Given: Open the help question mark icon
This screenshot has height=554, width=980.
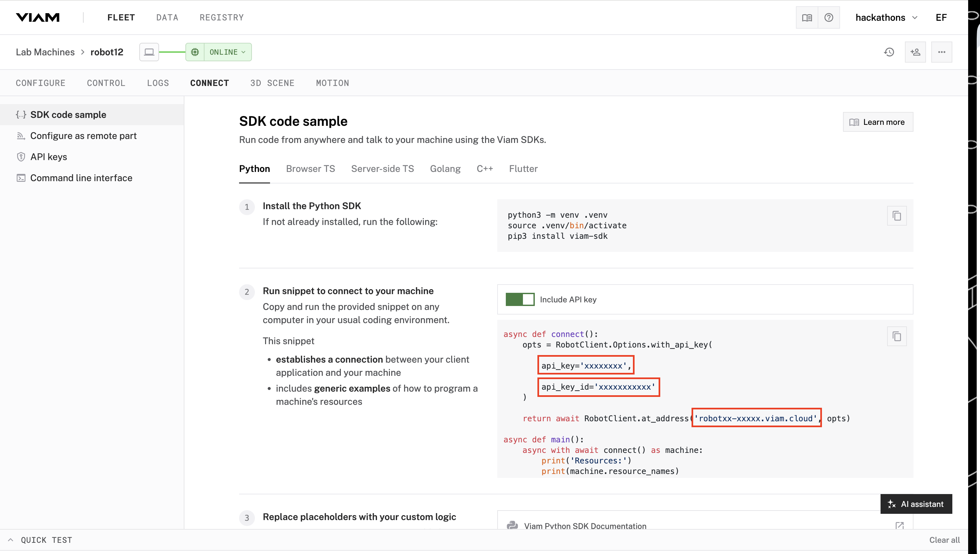Looking at the screenshot, I should pos(829,17).
